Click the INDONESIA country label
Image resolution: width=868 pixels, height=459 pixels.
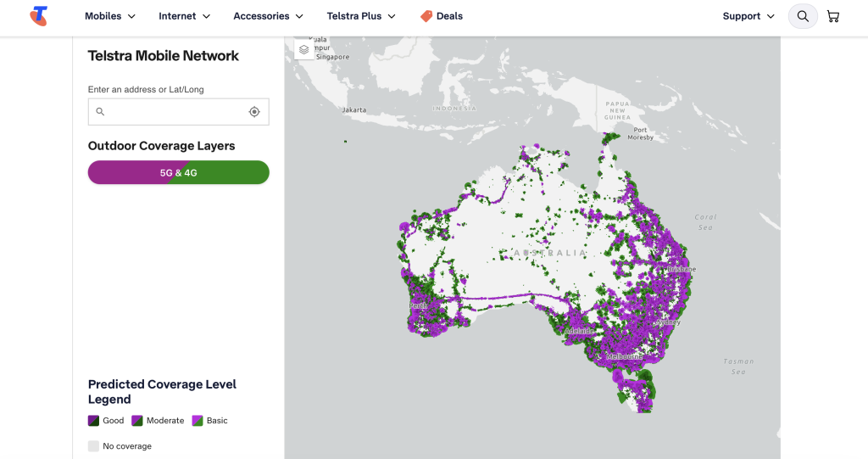(454, 109)
